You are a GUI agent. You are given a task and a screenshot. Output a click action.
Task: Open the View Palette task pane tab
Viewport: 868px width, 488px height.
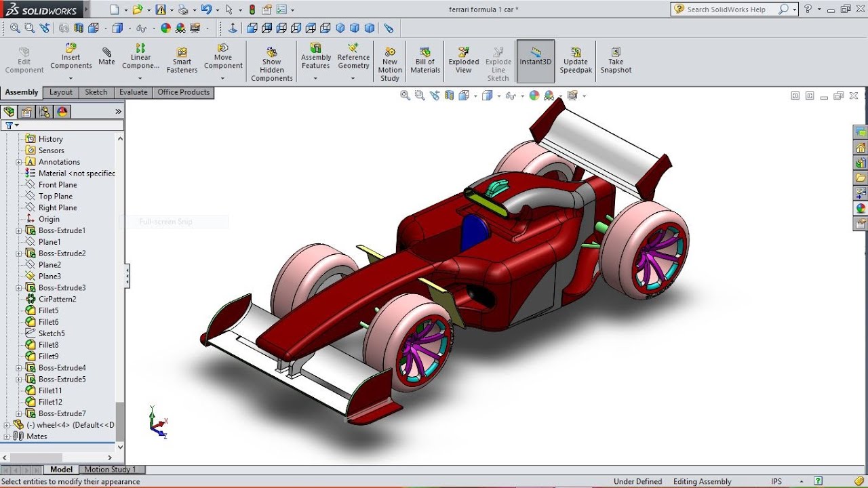coord(861,193)
